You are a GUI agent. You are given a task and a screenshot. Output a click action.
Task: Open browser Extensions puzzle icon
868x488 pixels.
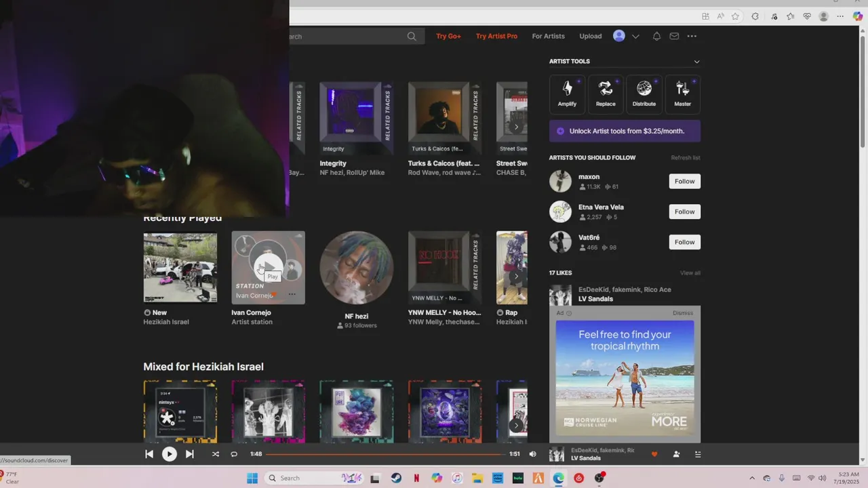755,16
